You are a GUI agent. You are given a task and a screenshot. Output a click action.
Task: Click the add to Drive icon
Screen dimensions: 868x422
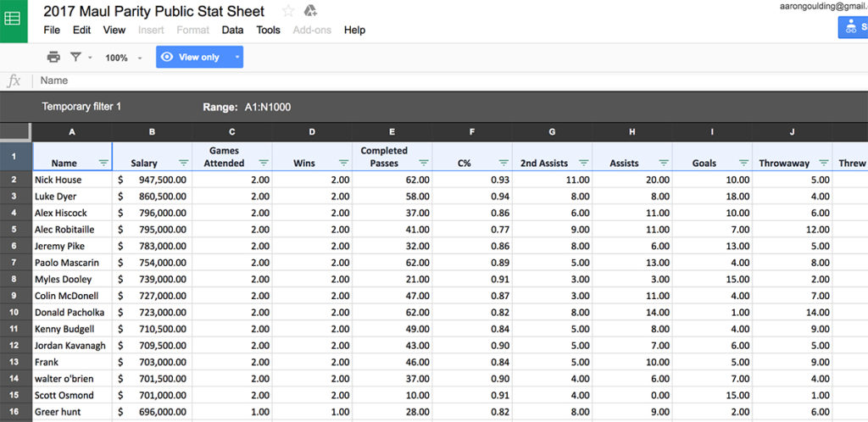pos(310,10)
